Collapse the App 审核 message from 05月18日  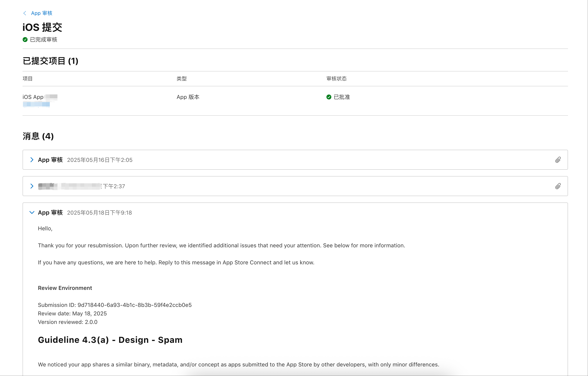(32, 212)
